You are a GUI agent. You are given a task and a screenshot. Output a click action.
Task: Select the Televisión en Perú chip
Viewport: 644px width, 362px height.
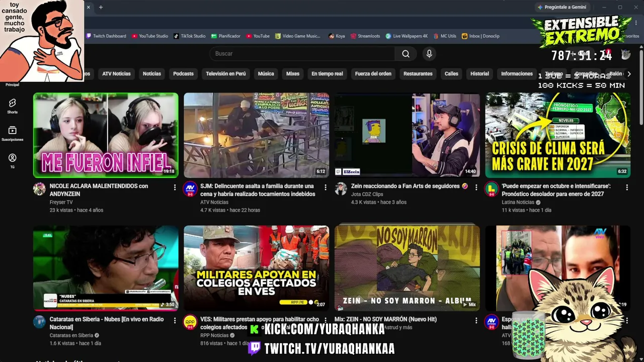(226, 74)
